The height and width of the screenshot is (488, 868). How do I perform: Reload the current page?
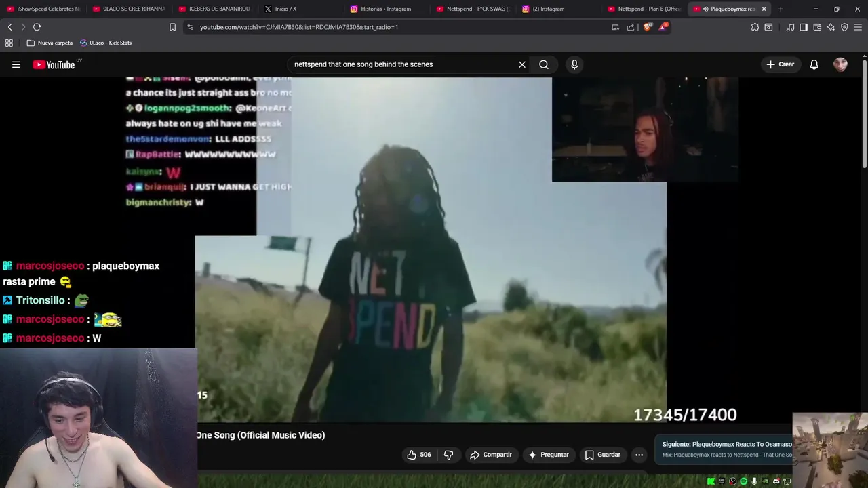37,27
